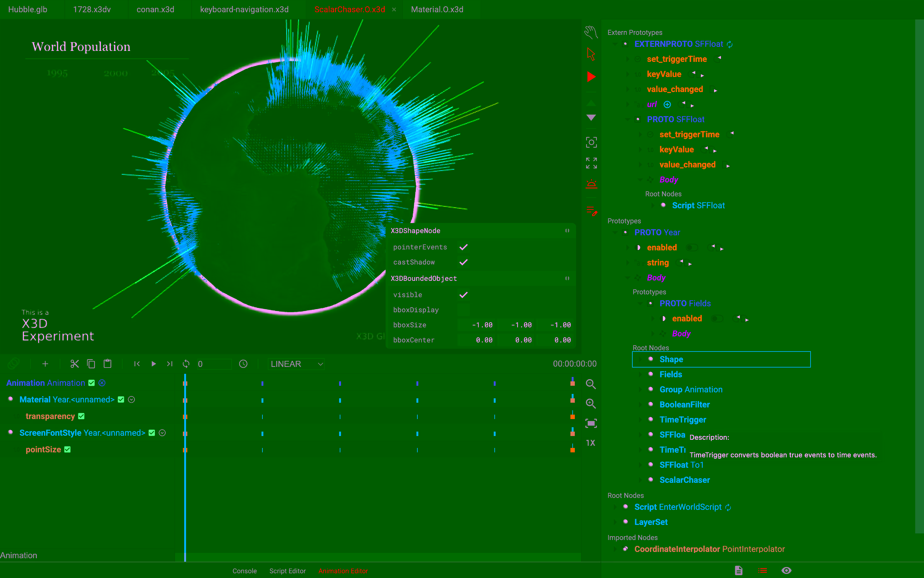The image size is (924, 578).
Task: Open the Script Editor tab
Action: (x=287, y=571)
